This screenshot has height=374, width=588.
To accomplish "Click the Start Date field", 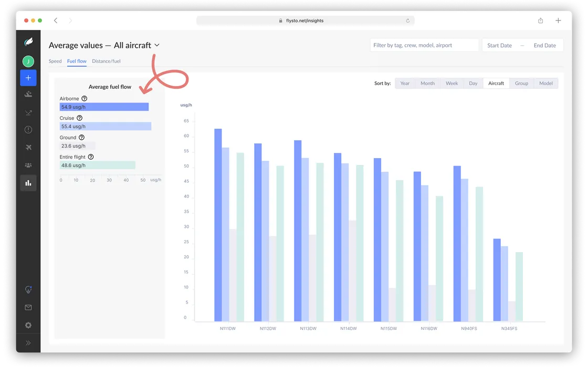I will (x=499, y=45).
